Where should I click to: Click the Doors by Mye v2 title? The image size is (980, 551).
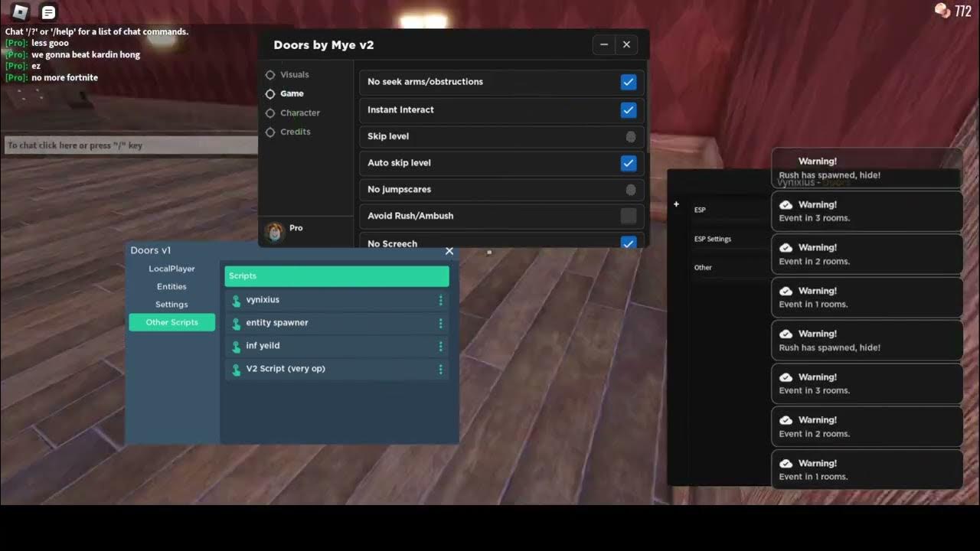click(324, 45)
